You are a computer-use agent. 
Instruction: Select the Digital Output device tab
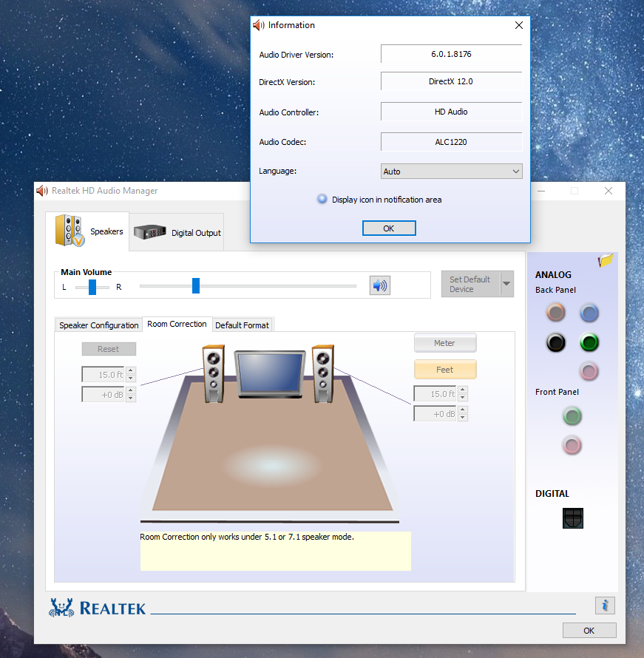coord(177,232)
